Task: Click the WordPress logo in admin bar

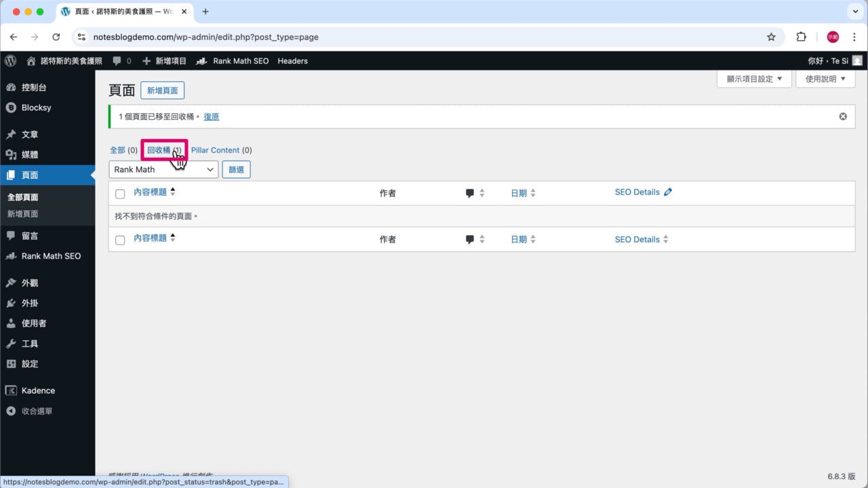Action: tap(10, 61)
